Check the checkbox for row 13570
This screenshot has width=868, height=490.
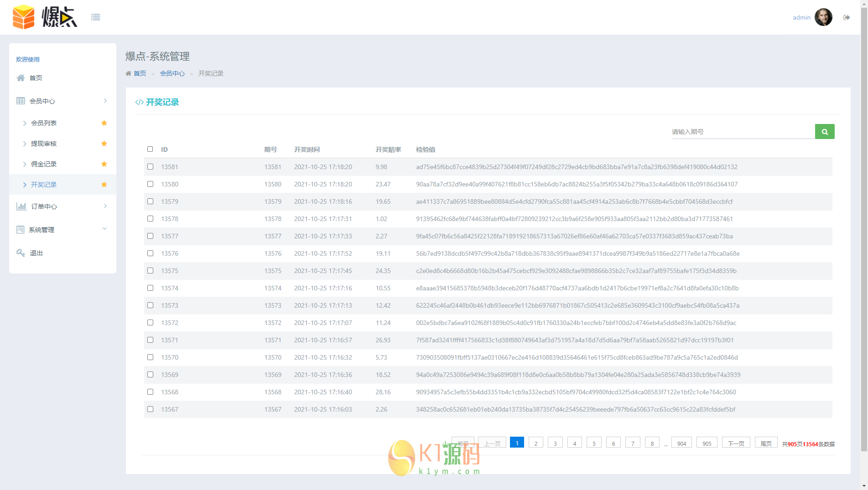[150, 357]
